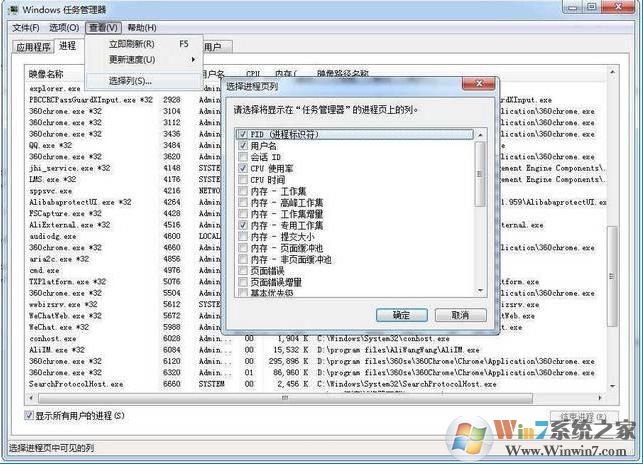This screenshot has height=465, width=643.
Task: Uncheck PID (进程标识符) column
Action: (x=243, y=134)
